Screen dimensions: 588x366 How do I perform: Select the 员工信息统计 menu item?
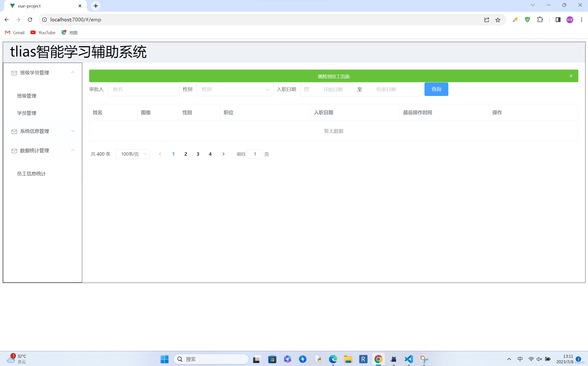coord(32,173)
